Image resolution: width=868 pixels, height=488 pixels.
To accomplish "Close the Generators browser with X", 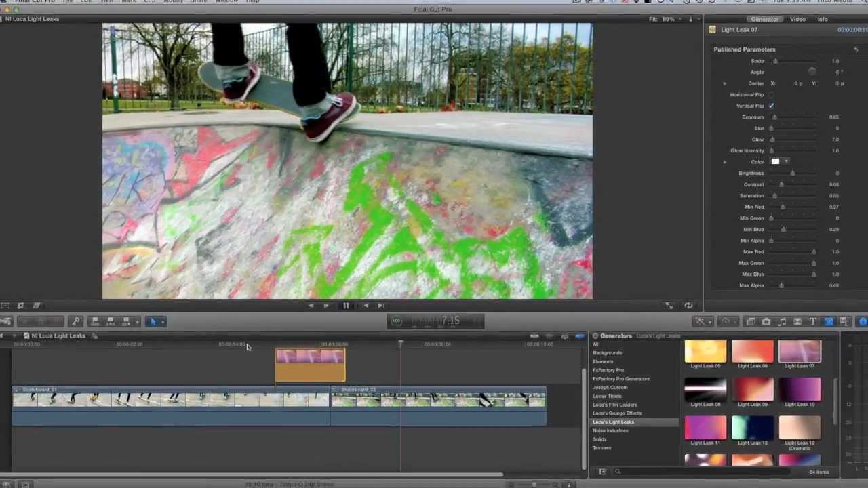I will (x=595, y=336).
